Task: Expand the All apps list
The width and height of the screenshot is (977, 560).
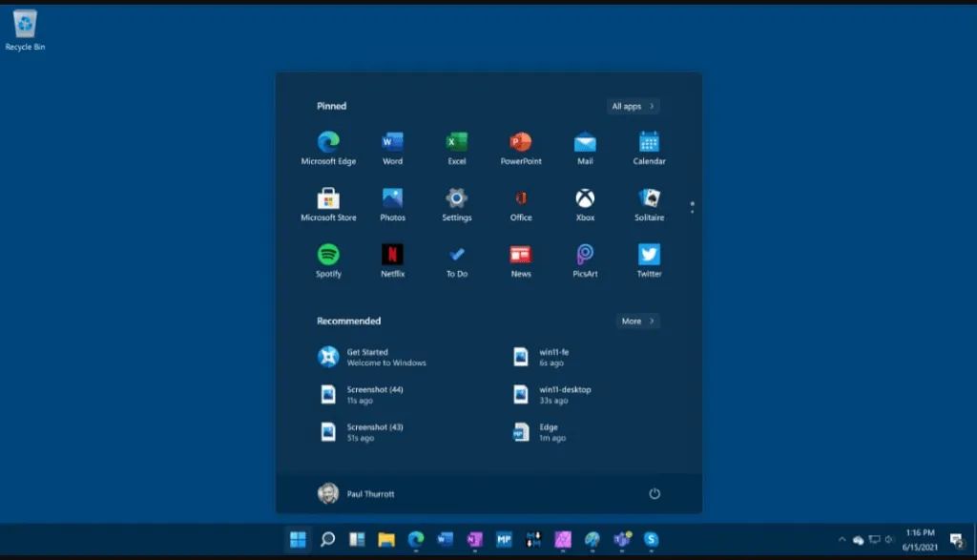Action: [x=633, y=106]
